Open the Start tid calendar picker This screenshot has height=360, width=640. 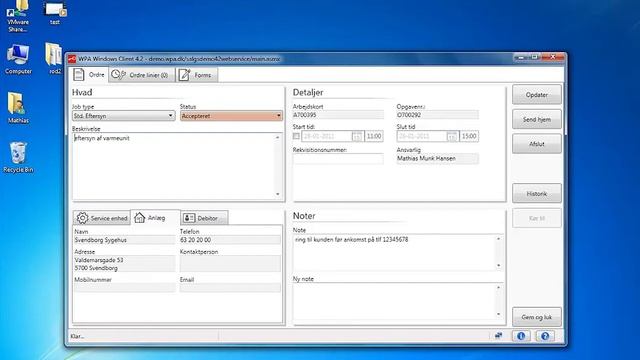point(357,136)
